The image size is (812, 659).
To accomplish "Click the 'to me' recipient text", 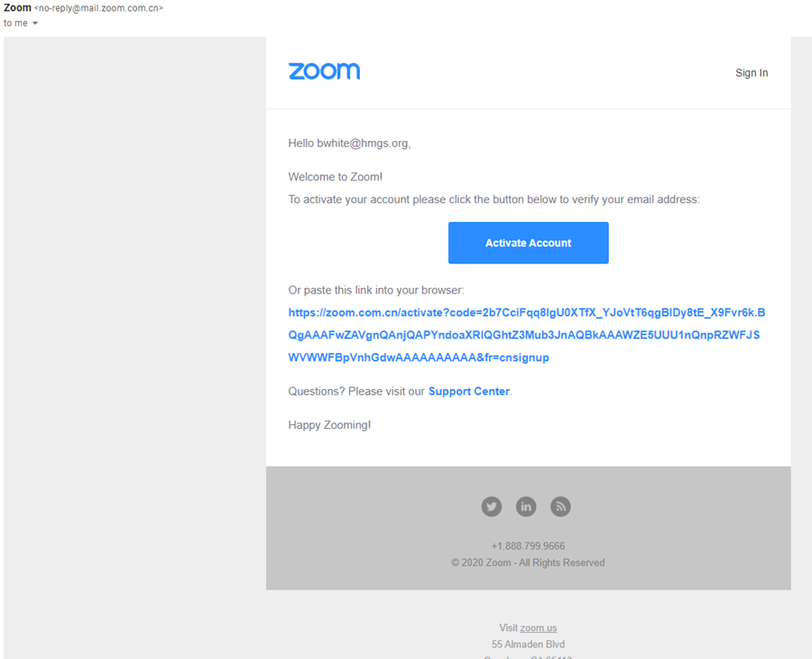I will click(15, 23).
